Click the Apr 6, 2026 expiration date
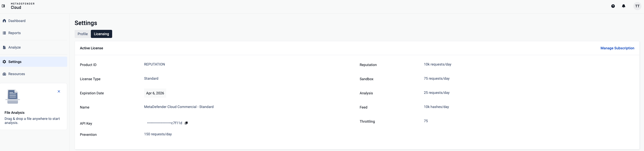This screenshot has height=151, width=644. (155, 93)
